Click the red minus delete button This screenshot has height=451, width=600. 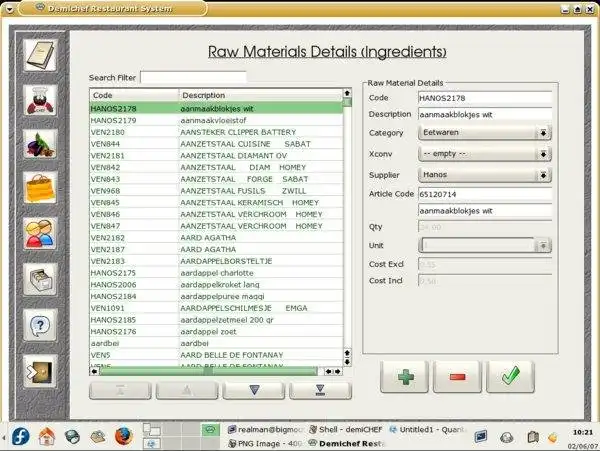pyautogui.click(x=457, y=377)
